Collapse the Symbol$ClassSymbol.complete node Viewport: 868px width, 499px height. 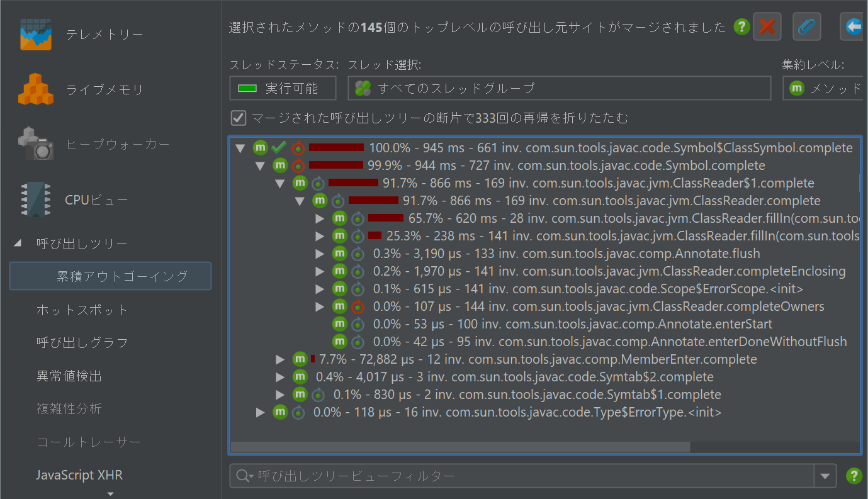[240, 149]
